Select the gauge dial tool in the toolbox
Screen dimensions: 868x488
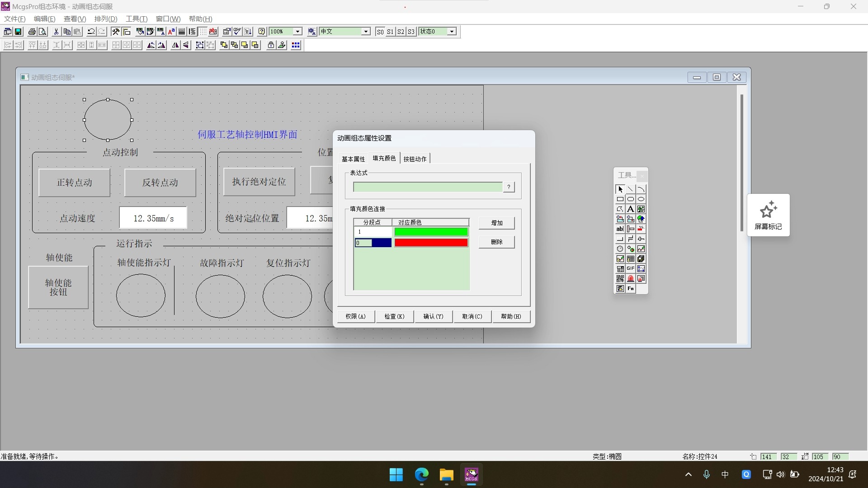(x=620, y=249)
